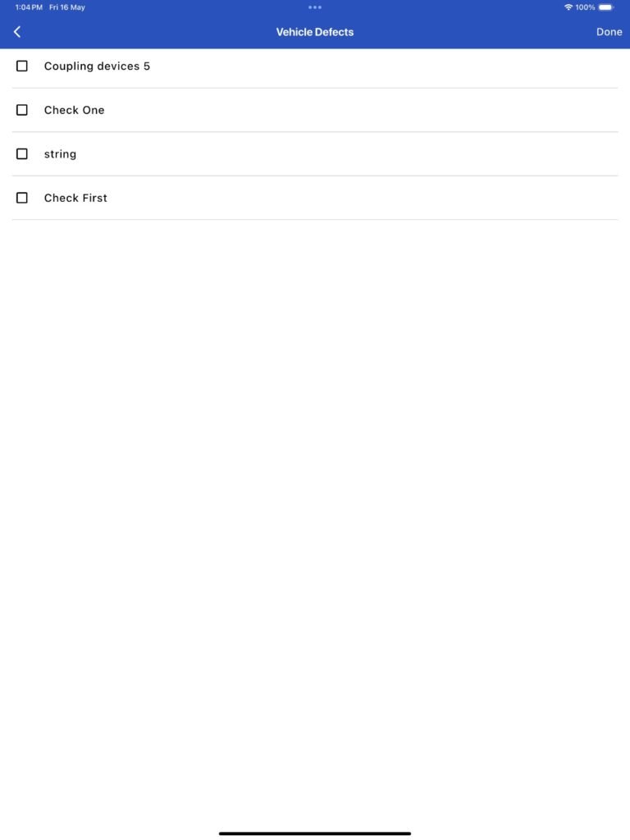
Task: Tap the battery icon in status bar
Action: click(606, 7)
